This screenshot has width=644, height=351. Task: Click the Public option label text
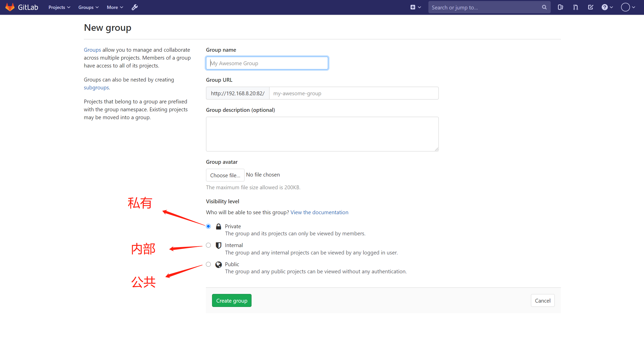point(232,264)
